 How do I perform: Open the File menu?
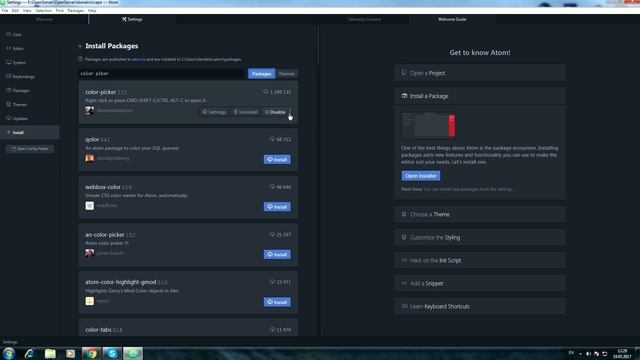[x=5, y=11]
